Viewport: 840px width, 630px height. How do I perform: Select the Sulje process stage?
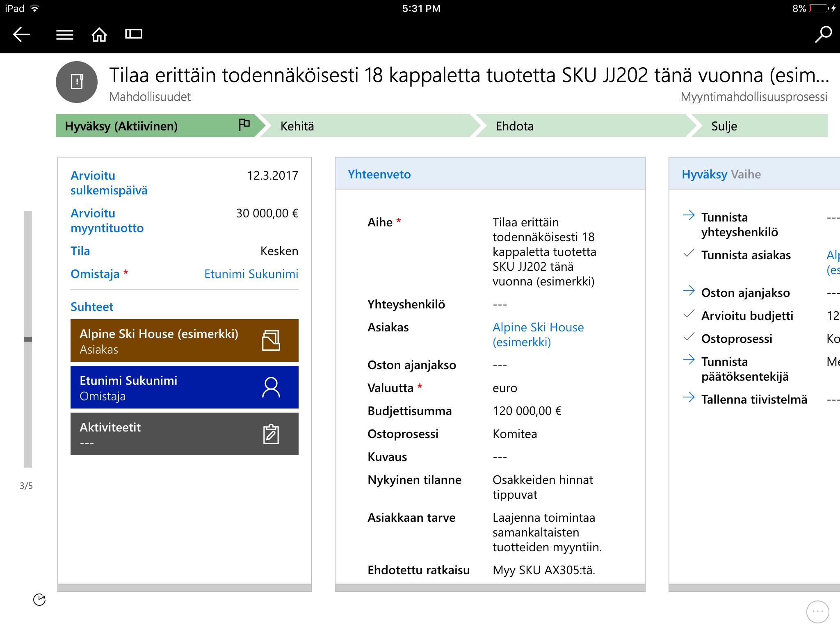(760, 126)
